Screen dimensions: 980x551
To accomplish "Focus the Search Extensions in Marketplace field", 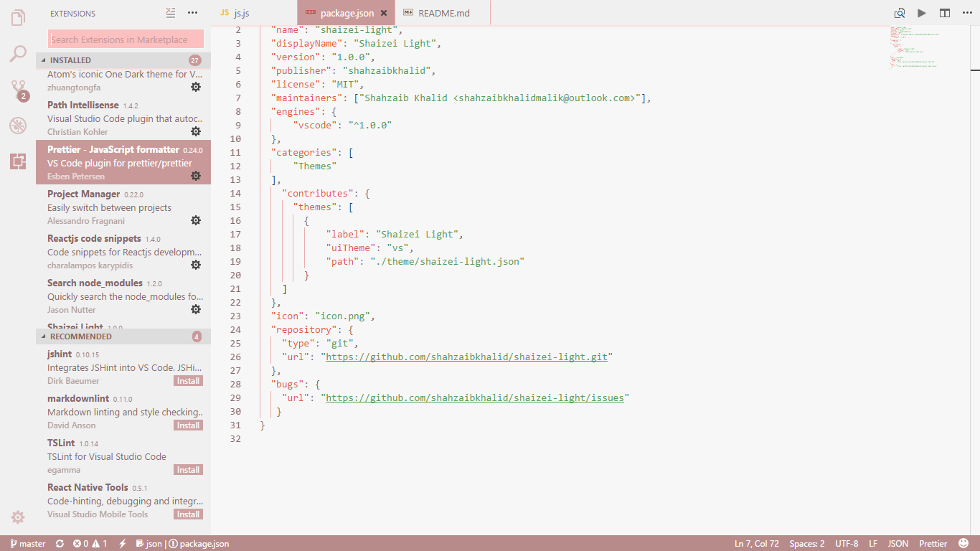I will pos(126,39).
